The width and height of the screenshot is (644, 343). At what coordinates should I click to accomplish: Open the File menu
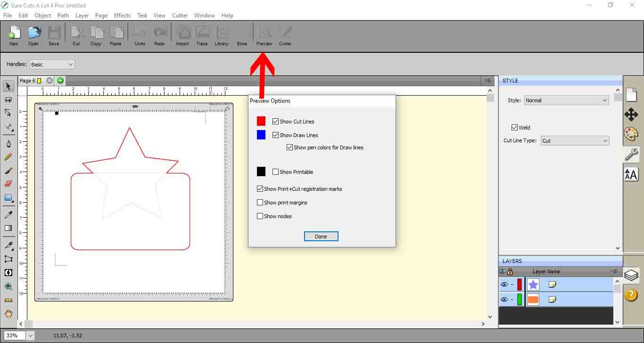pos(8,15)
